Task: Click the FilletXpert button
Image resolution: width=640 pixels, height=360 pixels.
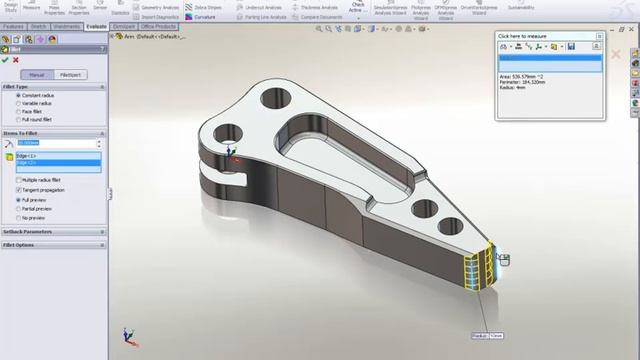Action: [70, 75]
